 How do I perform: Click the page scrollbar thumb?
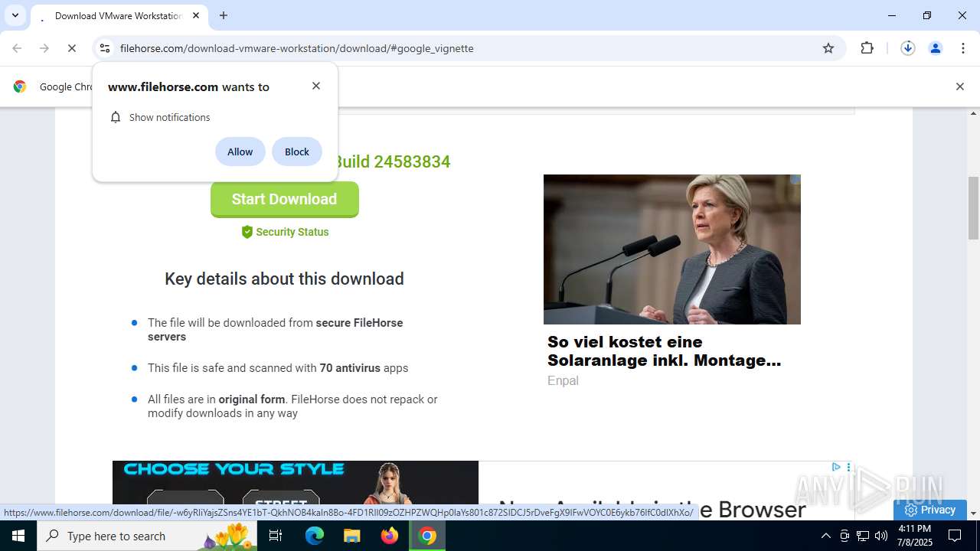click(974, 209)
